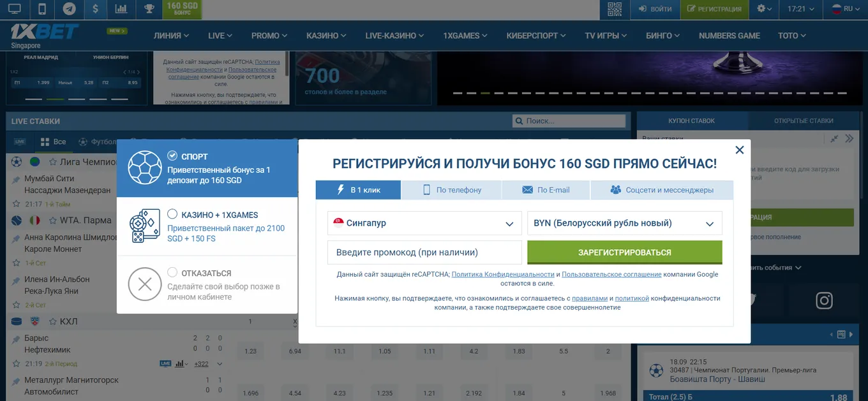
Task: Favorite the Лига Чемпионов league star
Action: [x=53, y=162]
